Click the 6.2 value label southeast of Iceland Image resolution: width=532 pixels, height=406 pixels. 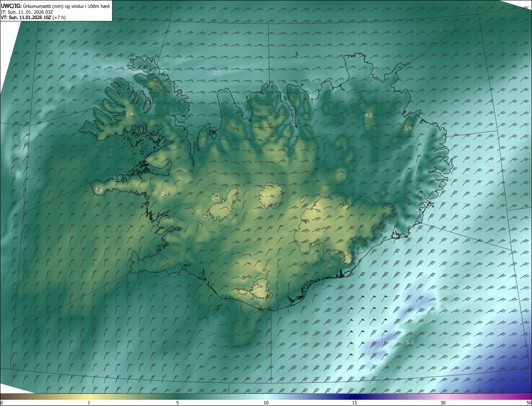coord(410,342)
